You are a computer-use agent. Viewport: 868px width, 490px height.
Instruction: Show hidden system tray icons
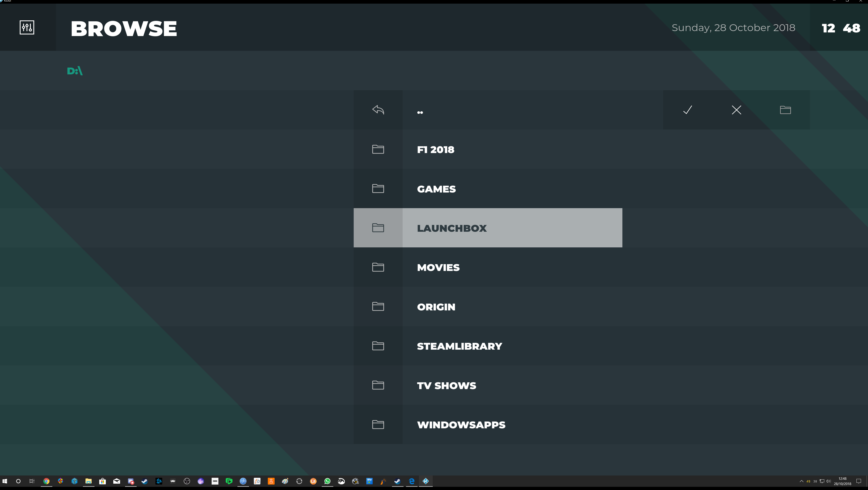pos(801,481)
